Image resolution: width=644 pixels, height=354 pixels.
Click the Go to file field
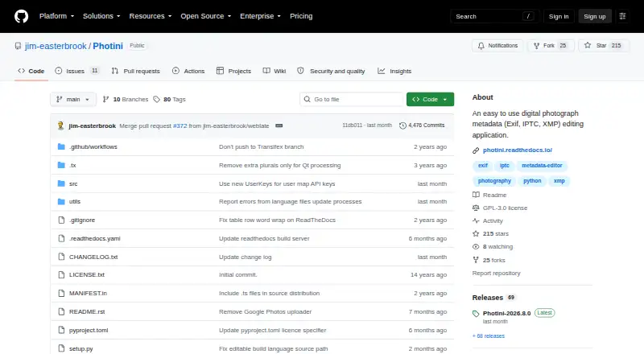352,100
